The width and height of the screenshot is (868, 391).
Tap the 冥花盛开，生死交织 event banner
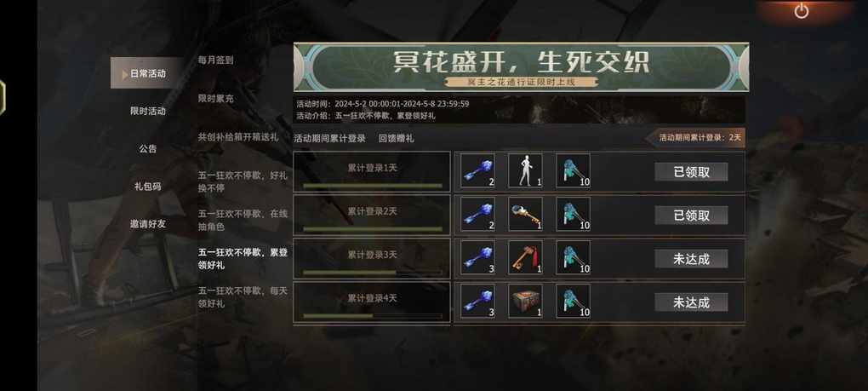coord(521,67)
